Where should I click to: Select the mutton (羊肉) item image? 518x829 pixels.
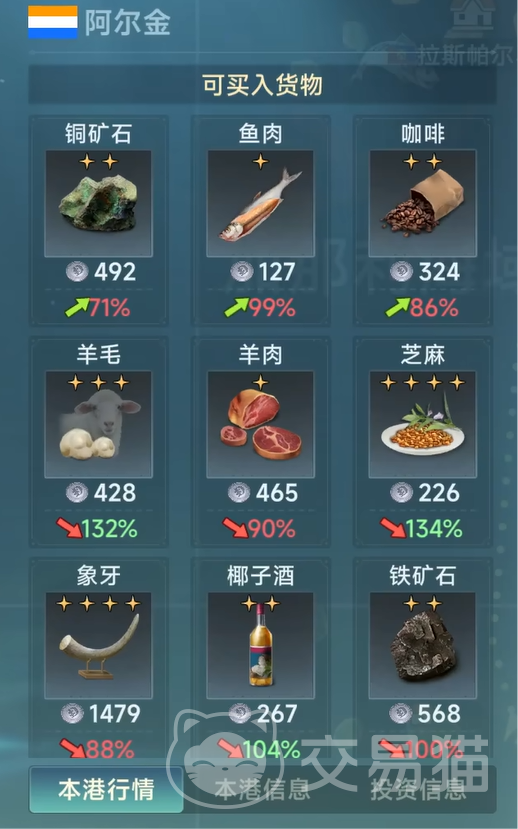(261, 425)
